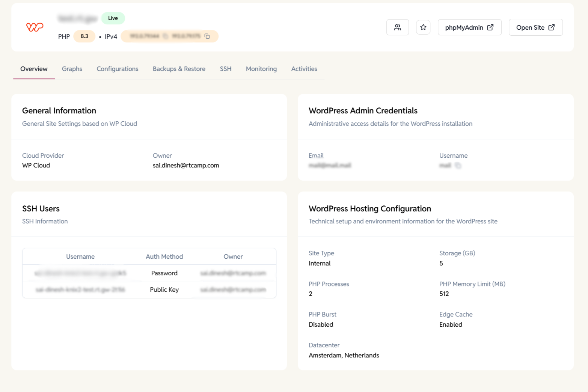The height and width of the screenshot is (392, 588).
Task: Select the Public Key SSH user row
Action: (x=149, y=289)
